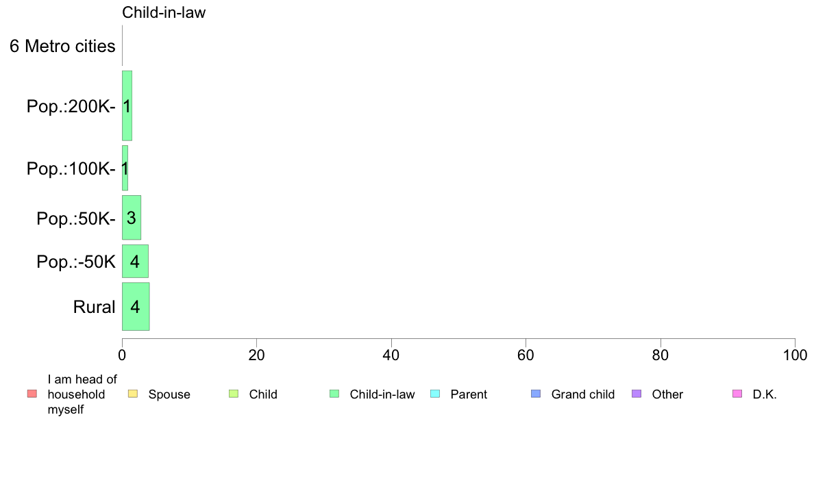This screenshot has height=504, width=814.
Task: Click the blue Grand child legend swatch
Action: [536, 394]
